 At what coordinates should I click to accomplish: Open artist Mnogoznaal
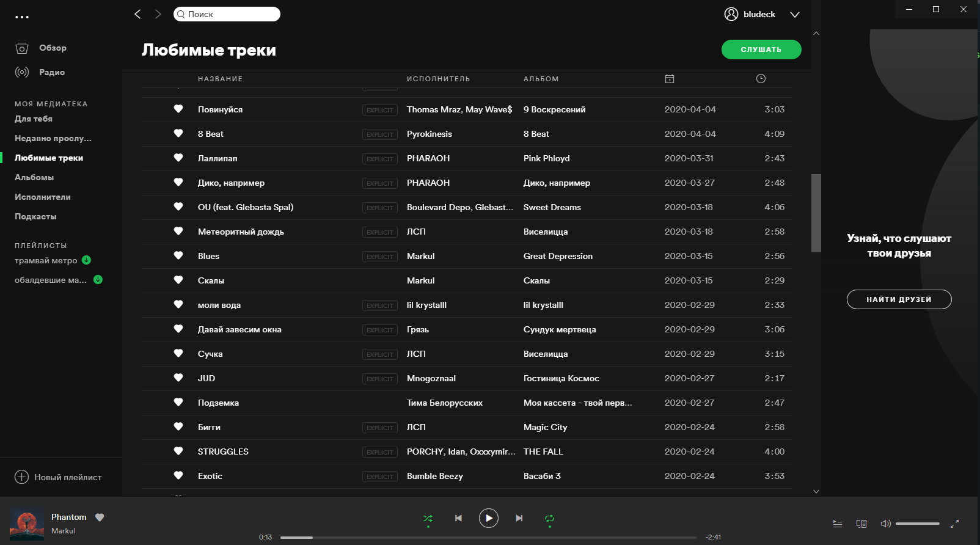431,378
